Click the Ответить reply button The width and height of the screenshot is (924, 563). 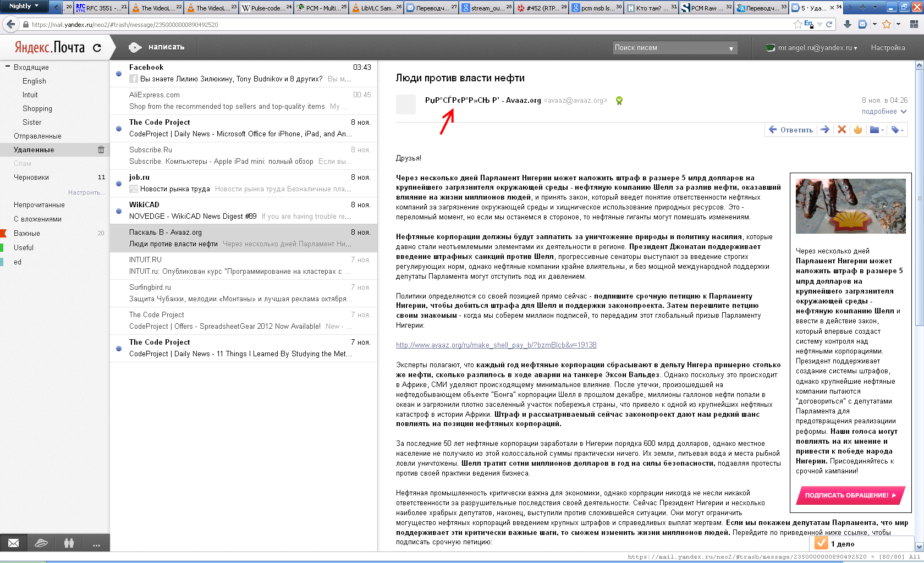pos(790,130)
